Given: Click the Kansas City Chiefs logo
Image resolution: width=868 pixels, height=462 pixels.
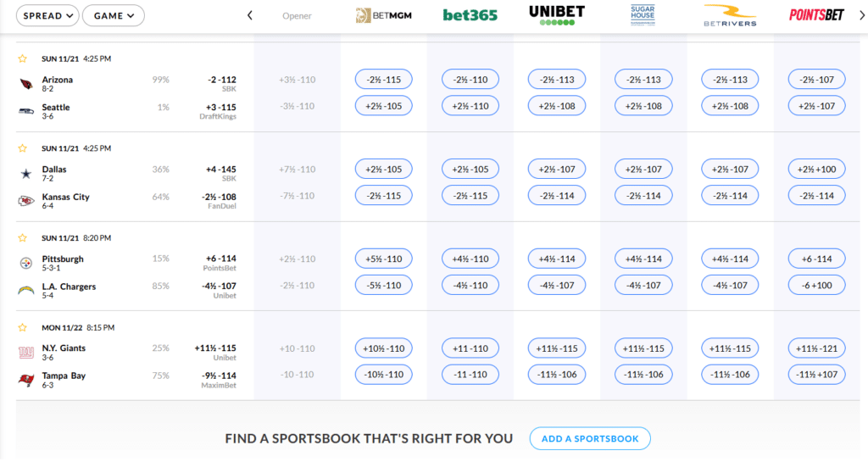Looking at the screenshot, I should (x=26, y=200).
